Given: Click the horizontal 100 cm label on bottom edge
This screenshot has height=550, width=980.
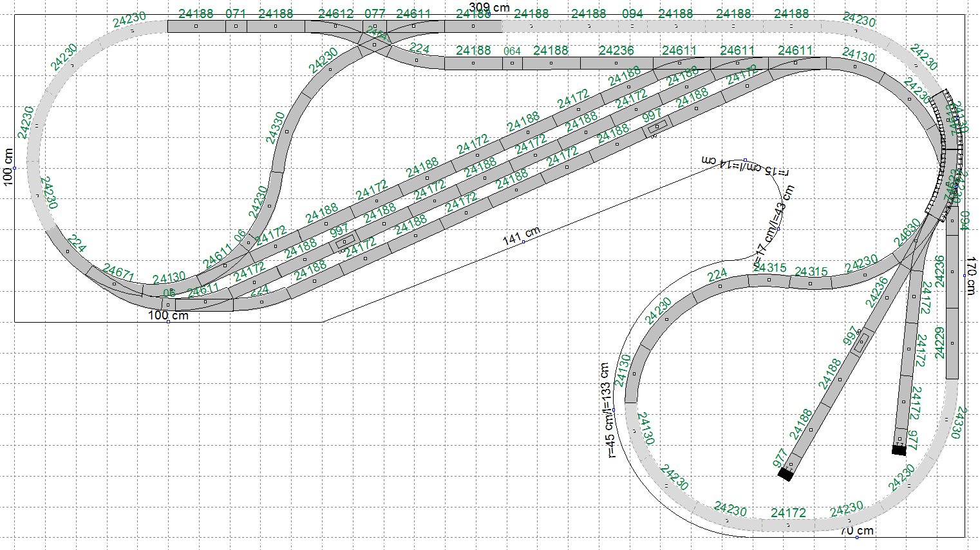Looking at the screenshot, I should (169, 316).
